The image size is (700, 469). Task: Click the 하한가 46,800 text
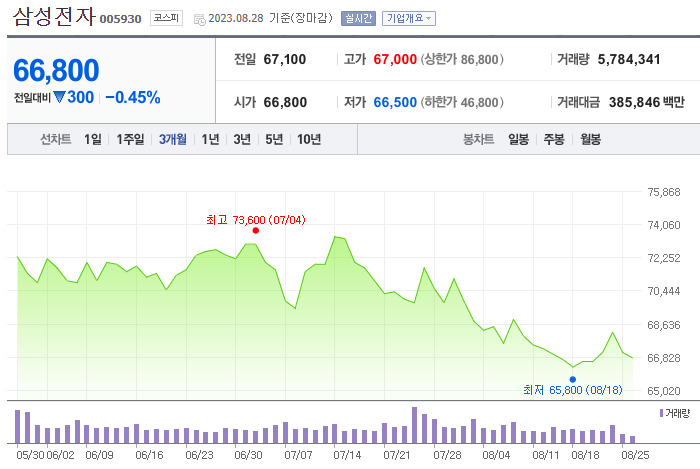click(462, 102)
